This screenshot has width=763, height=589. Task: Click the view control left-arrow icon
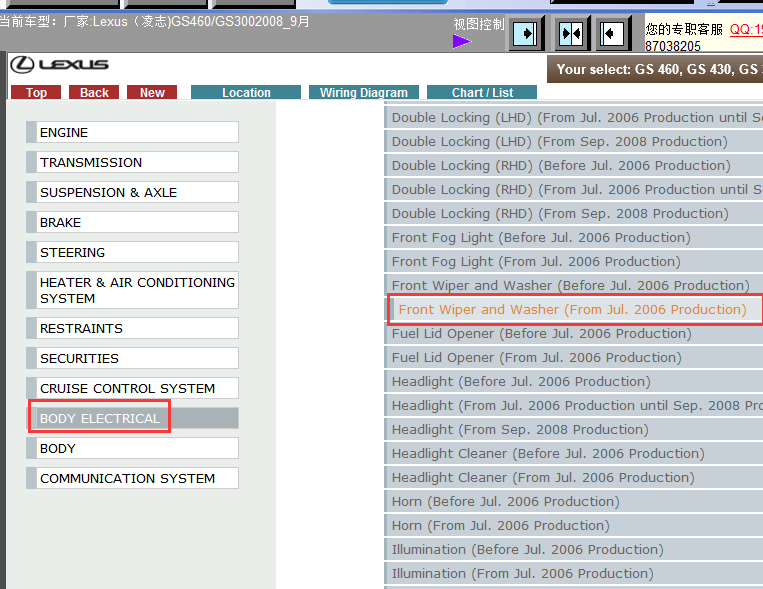[x=612, y=34]
